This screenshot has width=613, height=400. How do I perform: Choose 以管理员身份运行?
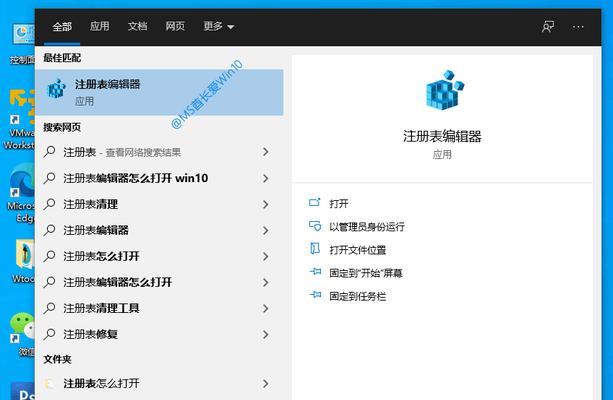pyautogui.click(x=367, y=227)
